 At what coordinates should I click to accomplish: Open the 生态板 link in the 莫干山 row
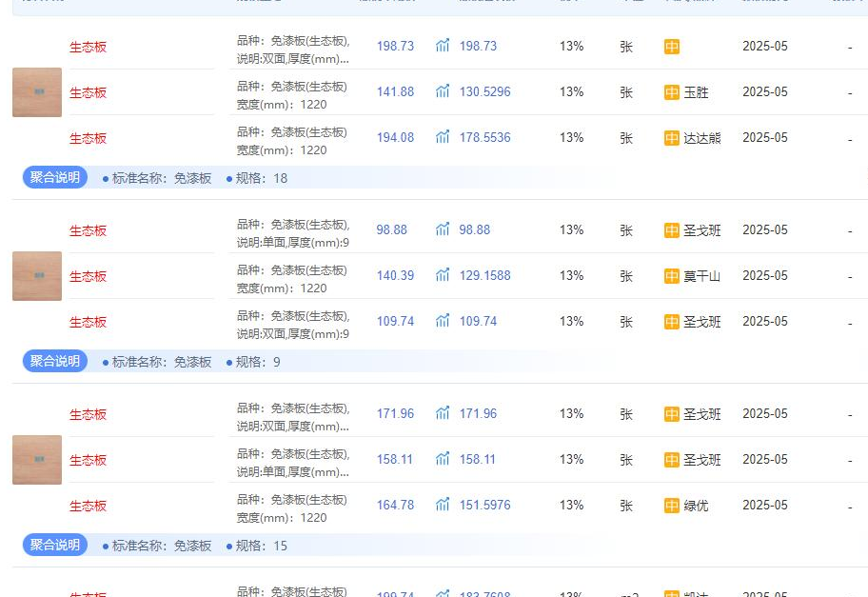(x=88, y=276)
